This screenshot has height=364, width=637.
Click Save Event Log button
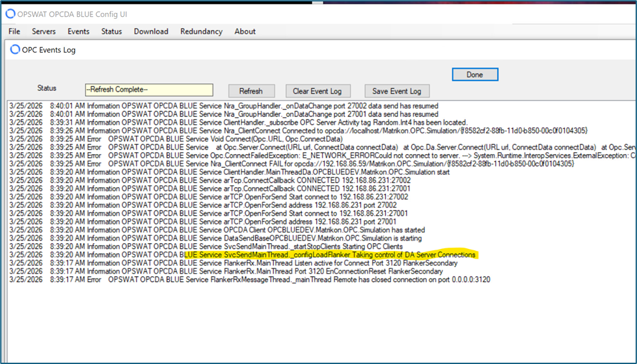tap(396, 91)
